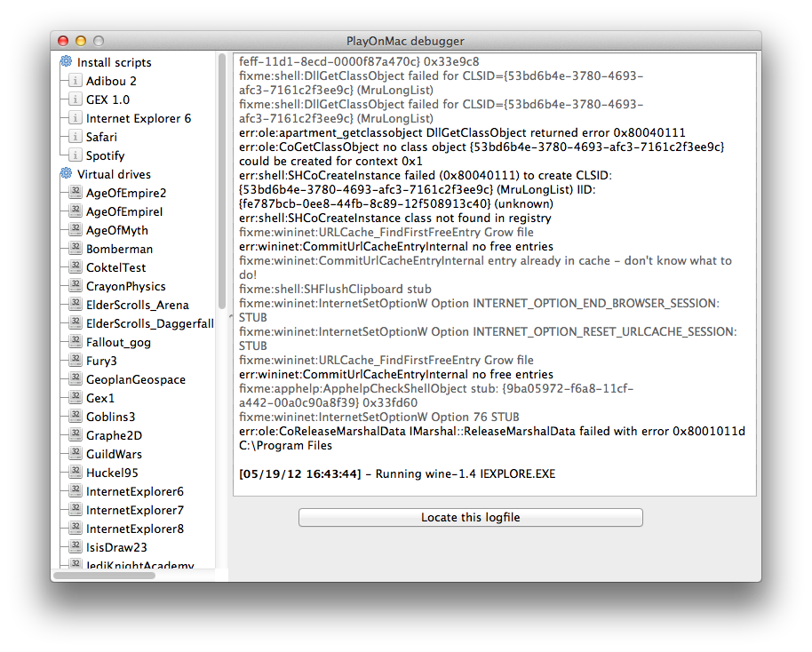Click the drive icon beside Bomberman
This screenshot has height=652, width=812.
[x=76, y=249]
